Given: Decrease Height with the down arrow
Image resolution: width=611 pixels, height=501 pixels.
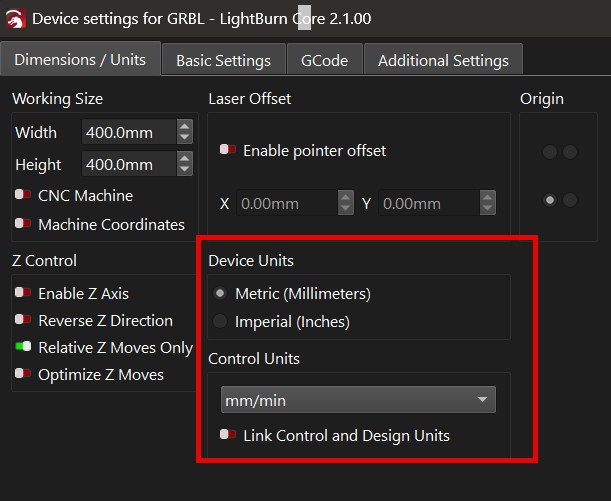Looking at the screenshot, I should point(185,170).
